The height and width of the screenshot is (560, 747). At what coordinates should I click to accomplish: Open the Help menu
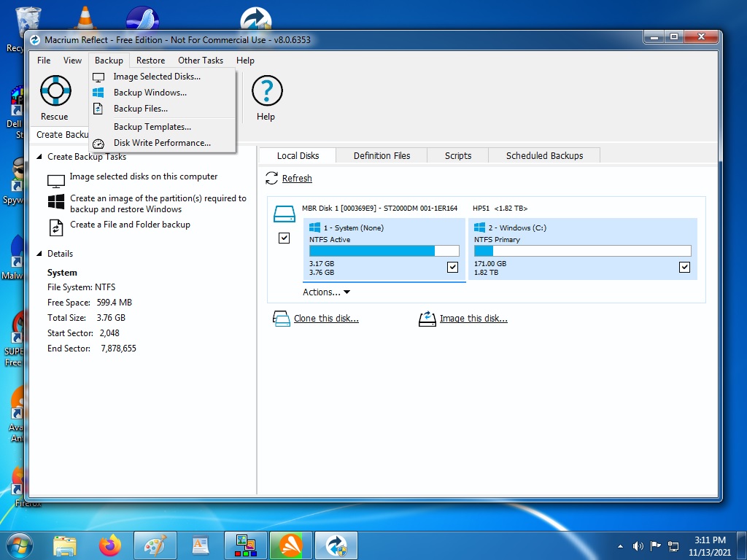click(x=245, y=61)
